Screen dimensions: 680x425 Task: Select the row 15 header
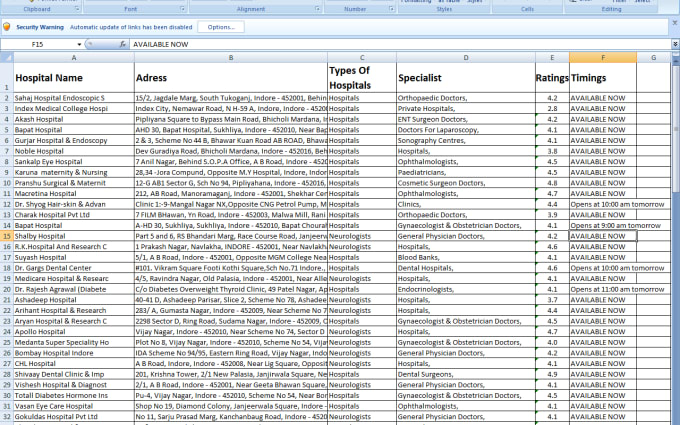pos(7,236)
